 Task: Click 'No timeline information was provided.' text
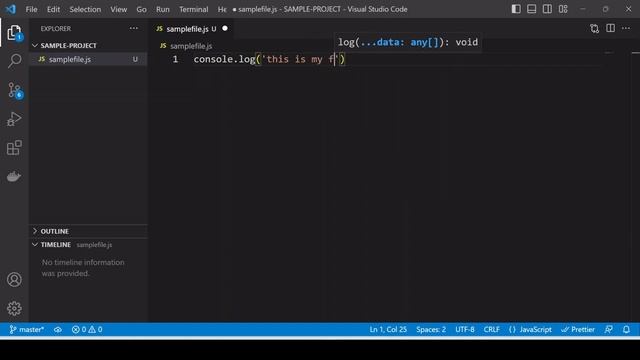pyautogui.click(x=83, y=268)
